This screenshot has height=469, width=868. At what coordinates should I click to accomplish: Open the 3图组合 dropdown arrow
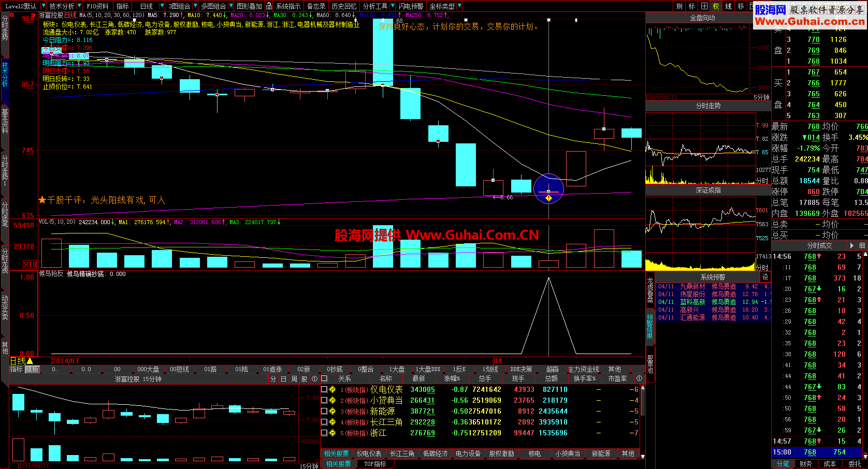coord(195,6)
